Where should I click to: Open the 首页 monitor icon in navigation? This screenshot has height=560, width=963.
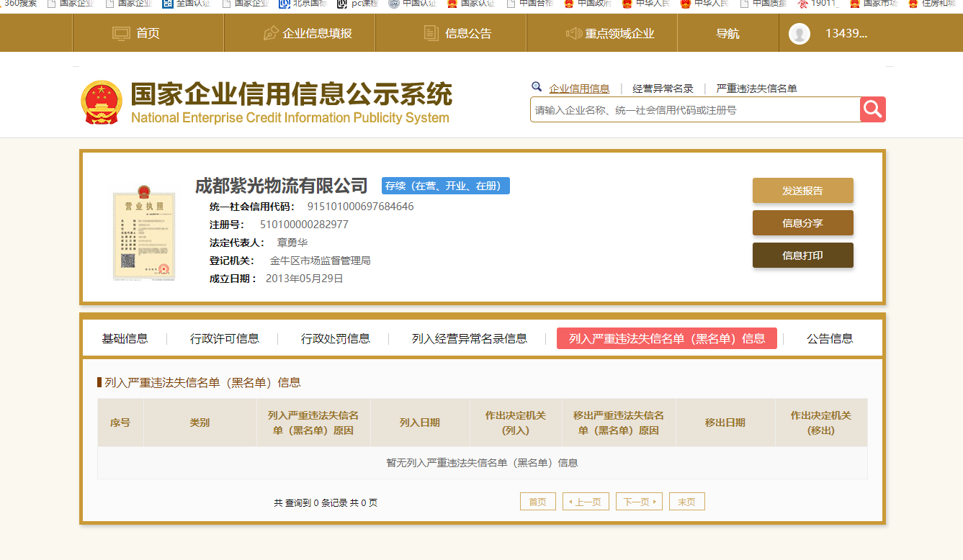pyautogui.click(x=121, y=33)
